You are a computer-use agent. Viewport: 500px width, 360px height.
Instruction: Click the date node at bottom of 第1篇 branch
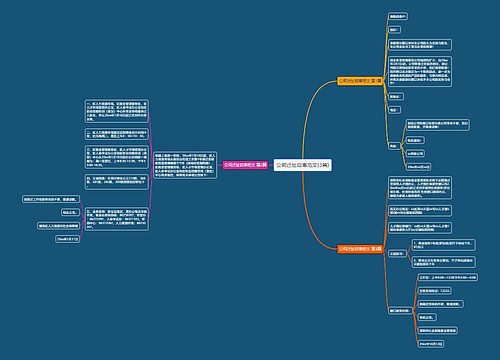pyautogui.click(x=419, y=167)
